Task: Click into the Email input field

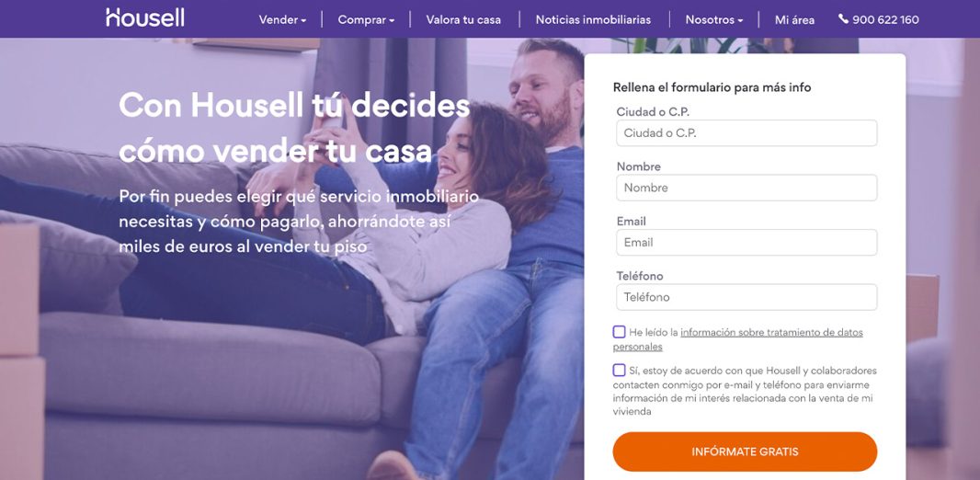Action: coord(746,243)
